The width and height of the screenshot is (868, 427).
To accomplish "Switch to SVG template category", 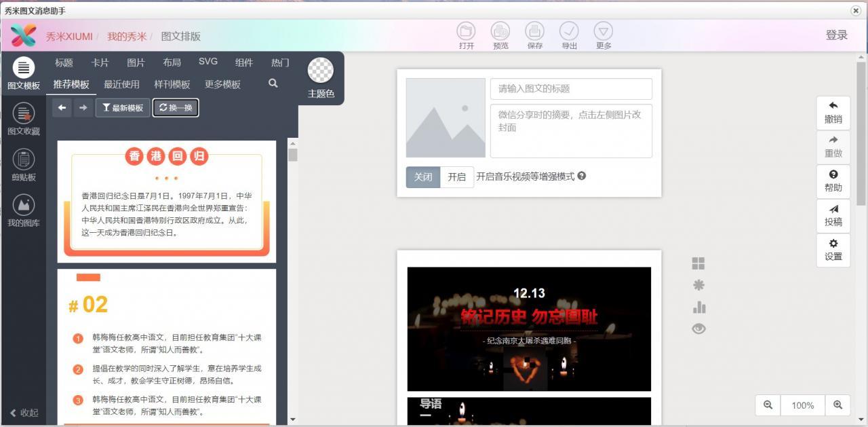I will 208,62.
